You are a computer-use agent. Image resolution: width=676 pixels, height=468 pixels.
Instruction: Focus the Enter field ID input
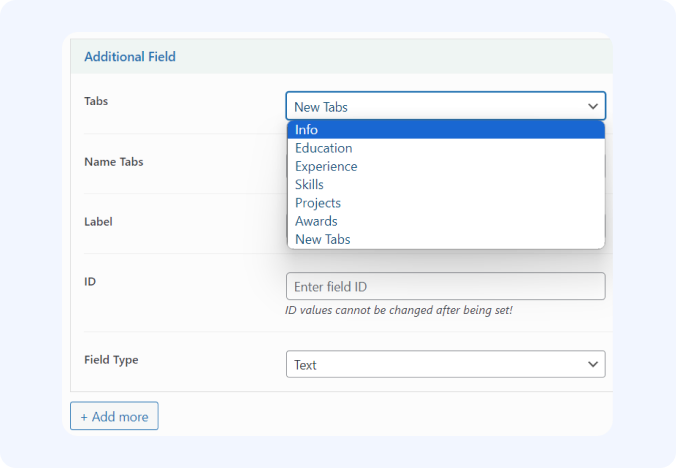[445, 286]
